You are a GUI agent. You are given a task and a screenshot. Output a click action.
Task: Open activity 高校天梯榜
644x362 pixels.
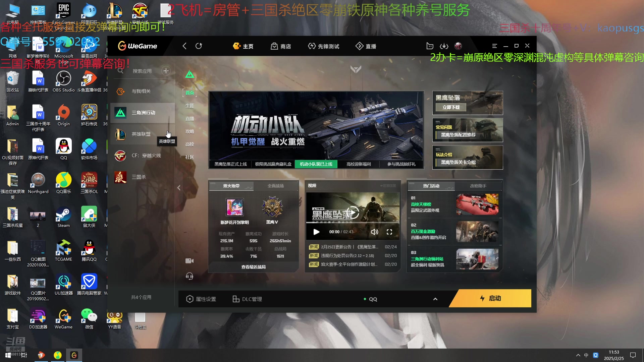[454, 204]
